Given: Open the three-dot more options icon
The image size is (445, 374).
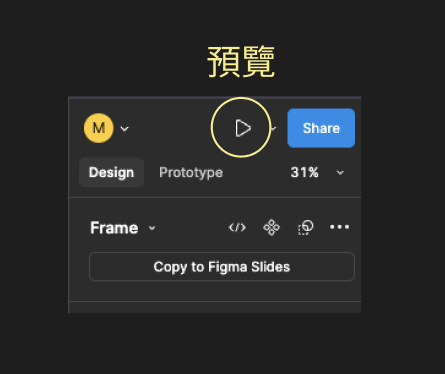Looking at the screenshot, I should coord(339,227).
